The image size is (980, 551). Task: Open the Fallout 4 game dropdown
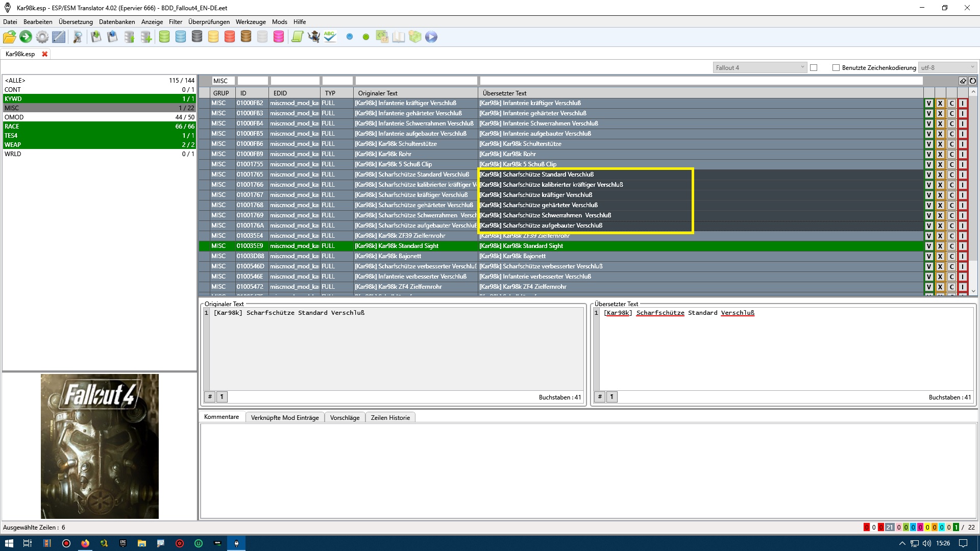[759, 67]
